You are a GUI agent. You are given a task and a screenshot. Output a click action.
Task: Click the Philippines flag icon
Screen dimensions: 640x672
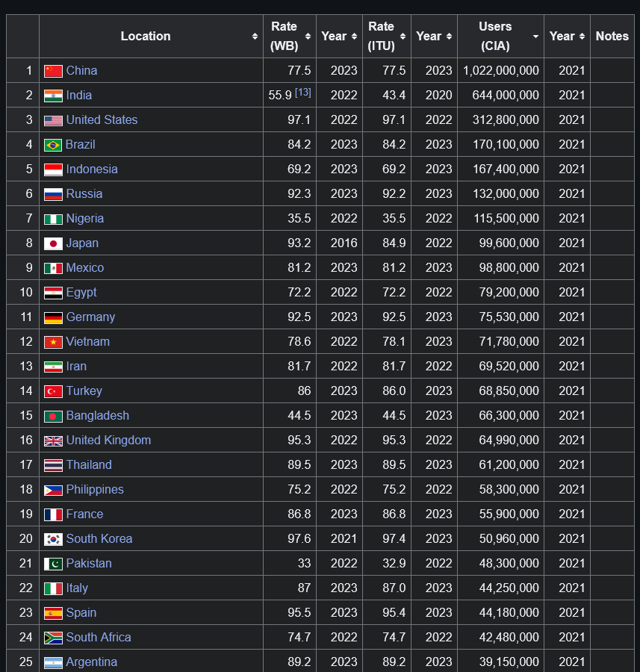[x=53, y=491]
